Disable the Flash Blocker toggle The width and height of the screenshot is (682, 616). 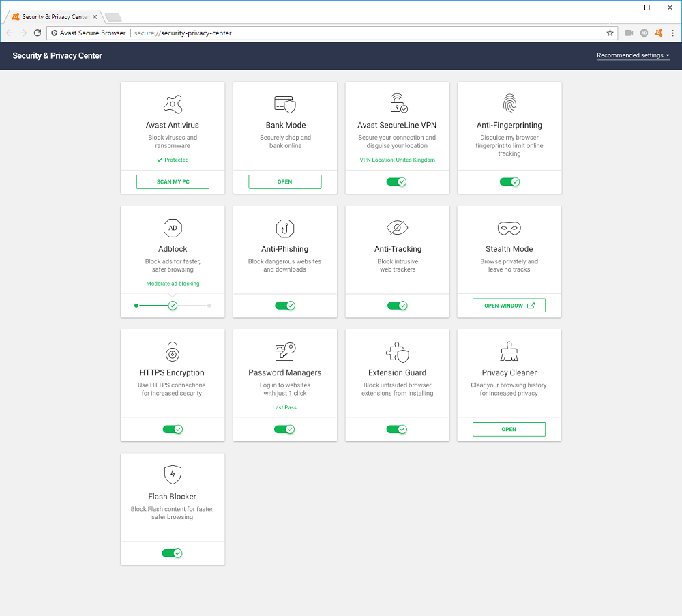172,553
